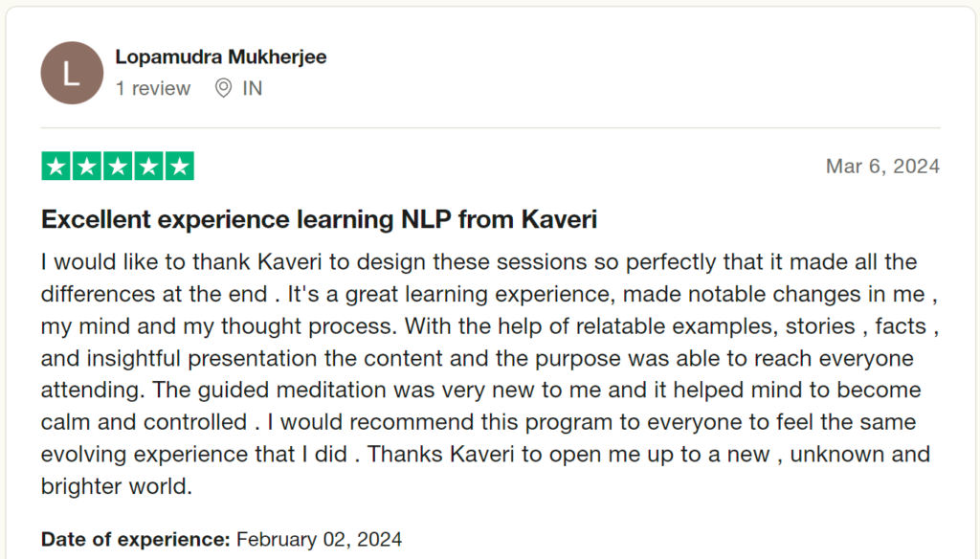Open the review title about learning NLP
The width and height of the screenshot is (980, 559).
pos(319,219)
